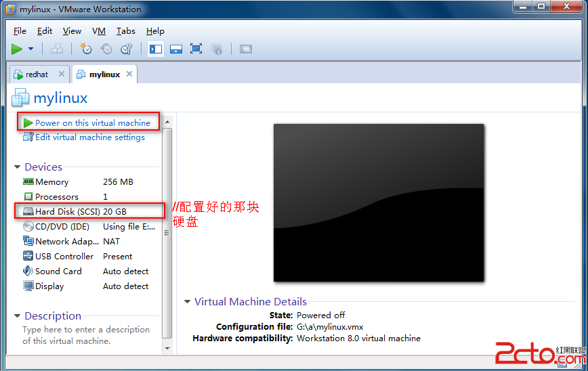The image size is (588, 371).
Task: Close the mylinux tab
Action: pyautogui.click(x=129, y=74)
